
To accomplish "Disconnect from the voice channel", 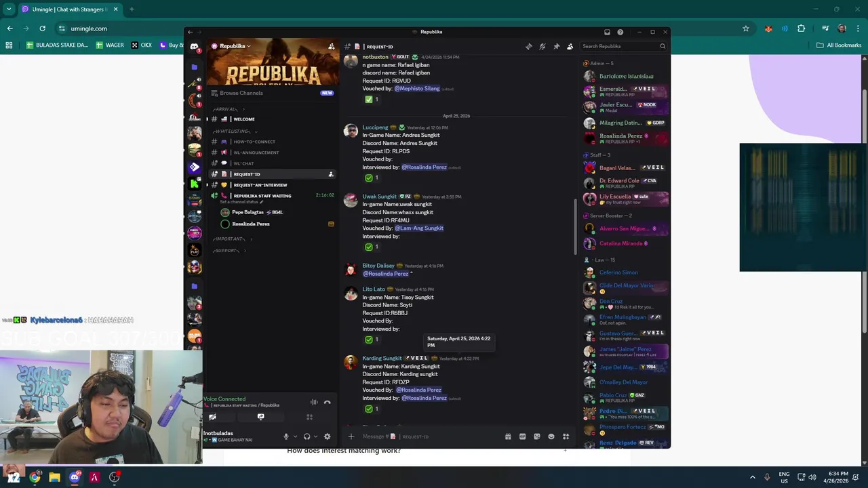I will point(327,402).
